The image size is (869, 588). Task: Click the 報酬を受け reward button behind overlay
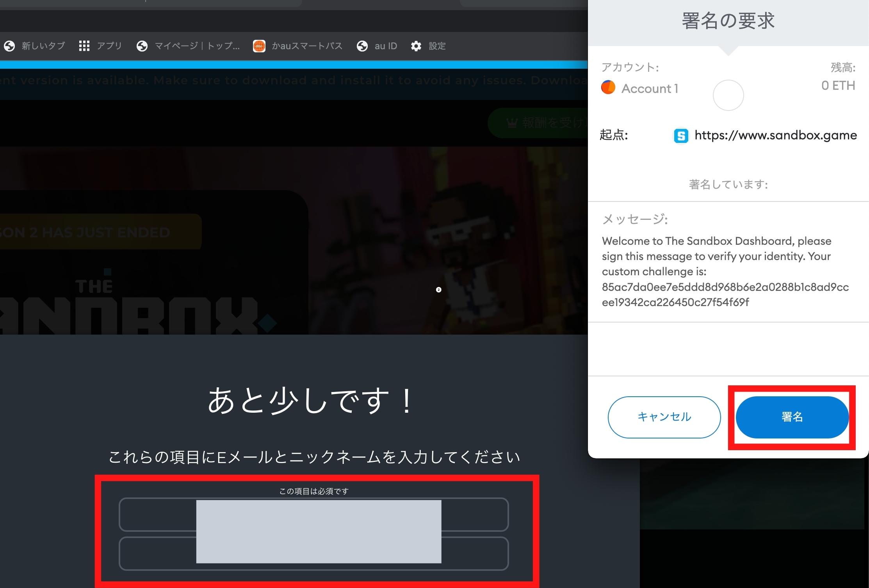pos(538,123)
